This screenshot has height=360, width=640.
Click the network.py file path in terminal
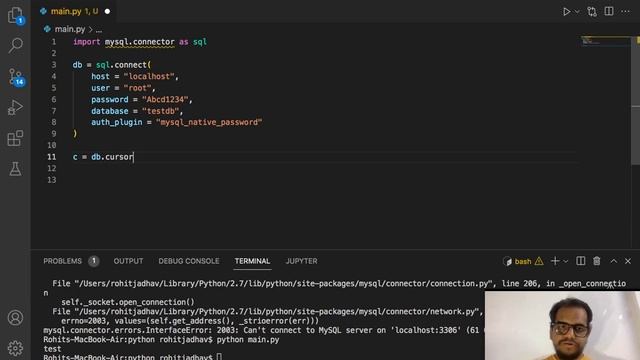[277, 312]
